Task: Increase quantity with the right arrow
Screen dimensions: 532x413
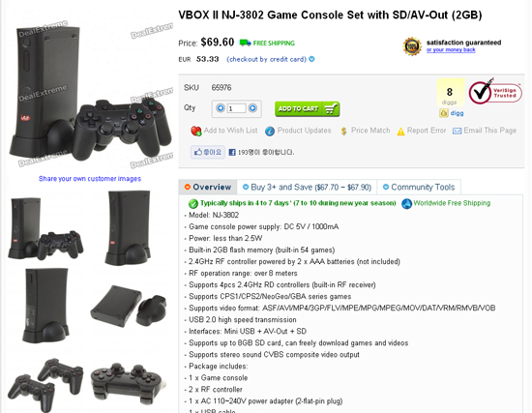Action: pyautogui.click(x=252, y=108)
